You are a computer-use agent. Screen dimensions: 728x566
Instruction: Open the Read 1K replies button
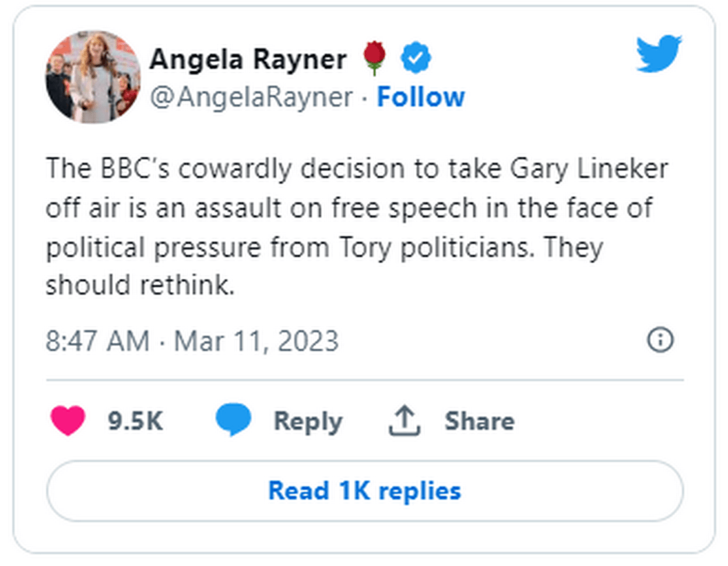click(x=364, y=491)
